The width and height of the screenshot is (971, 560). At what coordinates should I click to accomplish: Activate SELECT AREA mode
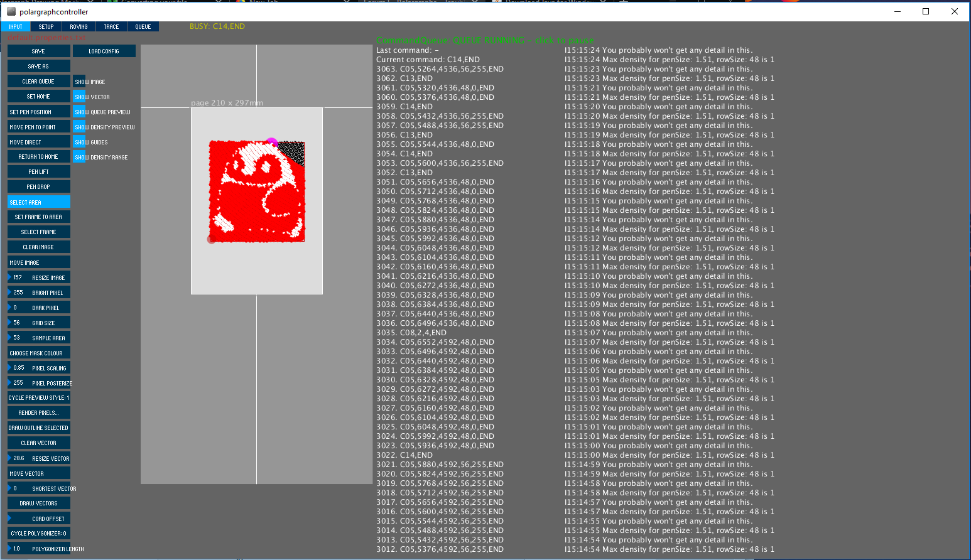point(39,202)
